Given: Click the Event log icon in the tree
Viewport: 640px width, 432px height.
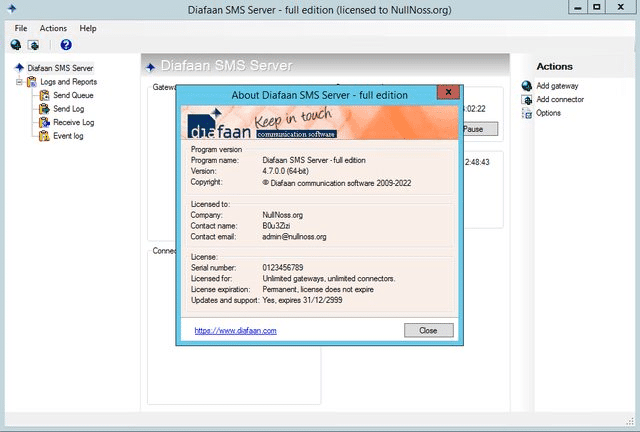Looking at the screenshot, I should (x=44, y=136).
